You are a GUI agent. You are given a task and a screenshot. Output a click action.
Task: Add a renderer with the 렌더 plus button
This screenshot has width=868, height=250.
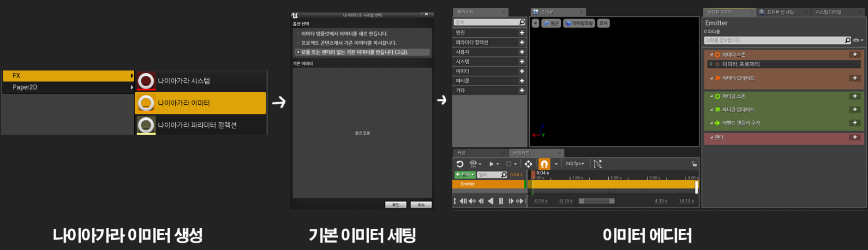click(855, 137)
